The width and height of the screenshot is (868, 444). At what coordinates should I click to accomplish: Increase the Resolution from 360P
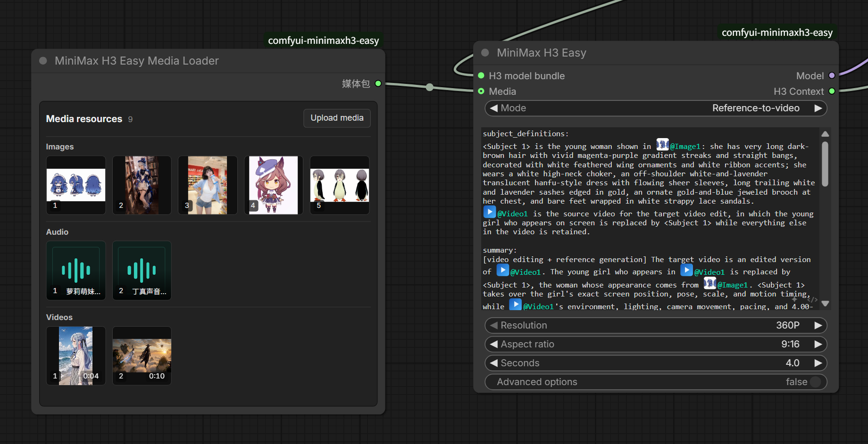(818, 325)
